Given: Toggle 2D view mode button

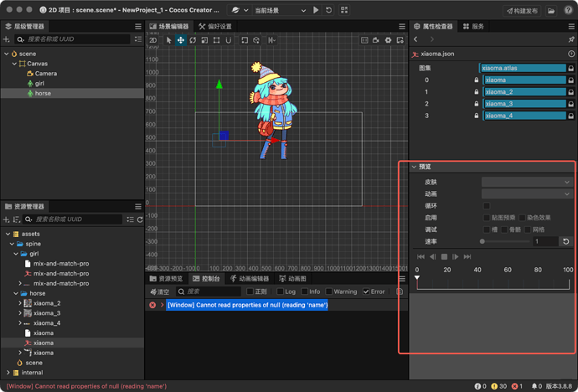Looking at the screenshot, I should pos(153,40).
